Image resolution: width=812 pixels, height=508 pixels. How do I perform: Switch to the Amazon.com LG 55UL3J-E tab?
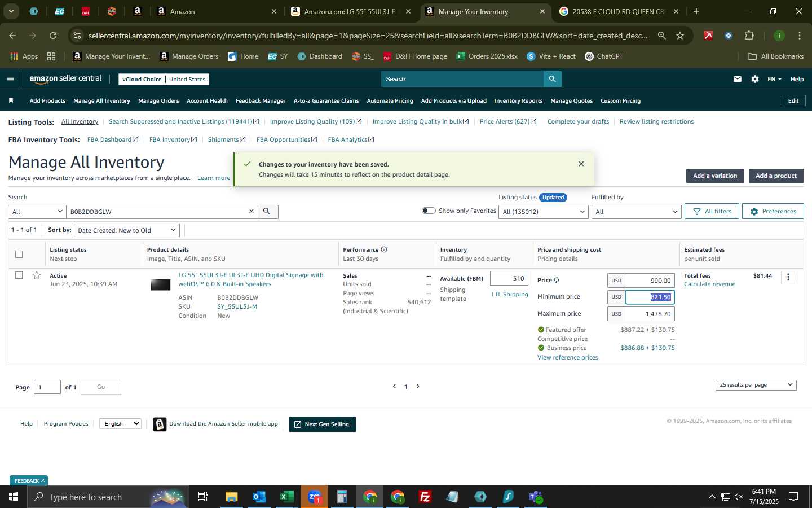pyautogui.click(x=350, y=11)
